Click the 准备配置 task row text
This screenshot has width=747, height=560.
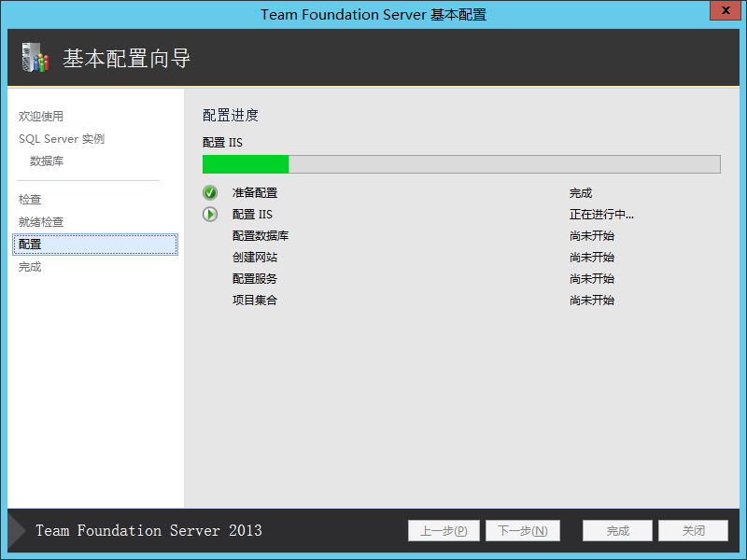tap(255, 193)
